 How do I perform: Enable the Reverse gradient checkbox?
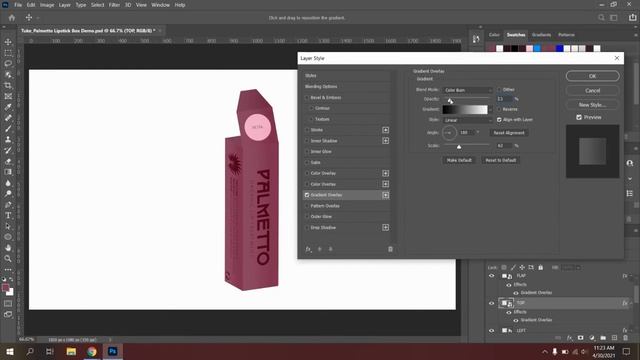click(x=499, y=109)
